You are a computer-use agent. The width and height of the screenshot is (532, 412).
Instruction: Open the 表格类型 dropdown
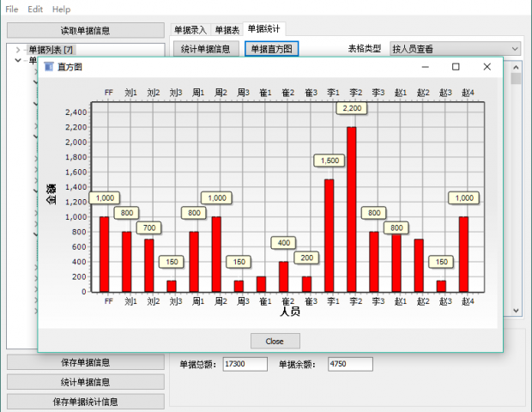[x=455, y=49]
